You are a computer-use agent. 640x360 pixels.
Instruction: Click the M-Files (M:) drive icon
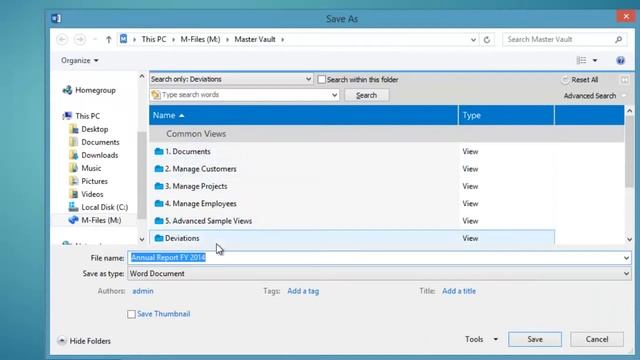coord(73,220)
